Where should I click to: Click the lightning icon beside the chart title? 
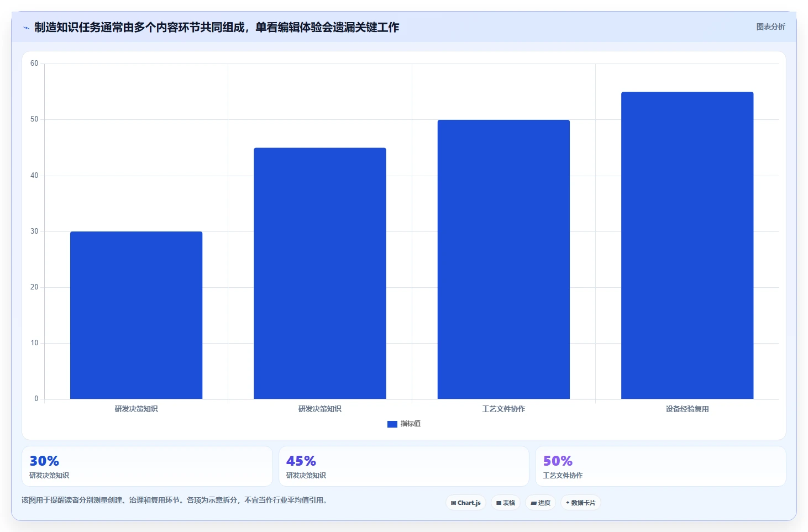[x=26, y=28]
